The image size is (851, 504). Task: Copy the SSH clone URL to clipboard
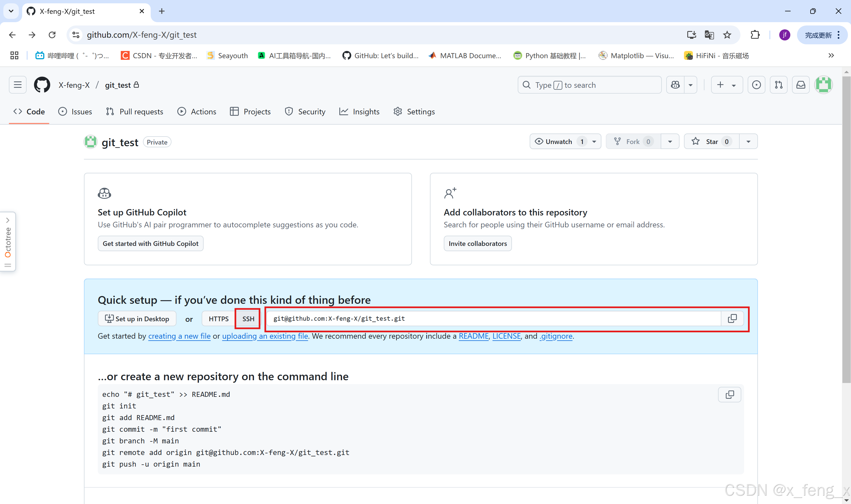pos(732,318)
